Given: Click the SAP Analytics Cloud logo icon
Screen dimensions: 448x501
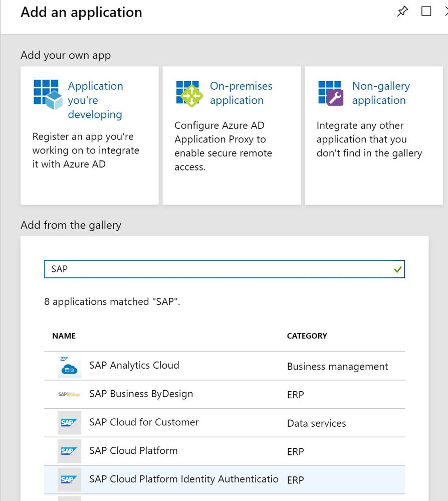Looking at the screenshot, I should (69, 367).
